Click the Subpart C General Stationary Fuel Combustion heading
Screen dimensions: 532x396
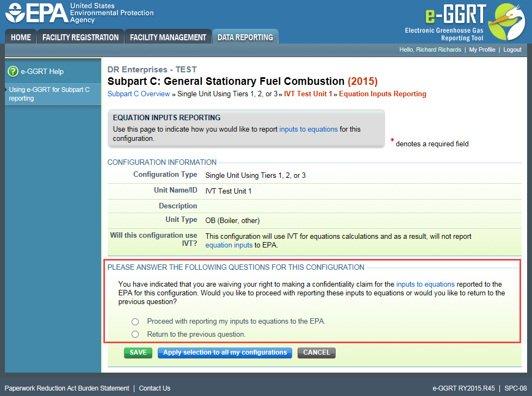click(243, 82)
